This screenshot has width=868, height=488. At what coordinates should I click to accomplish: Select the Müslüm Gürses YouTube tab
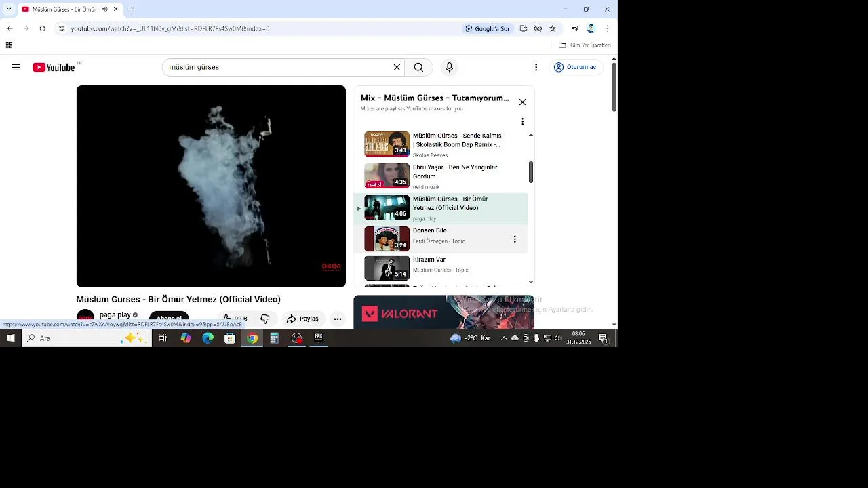click(70, 9)
